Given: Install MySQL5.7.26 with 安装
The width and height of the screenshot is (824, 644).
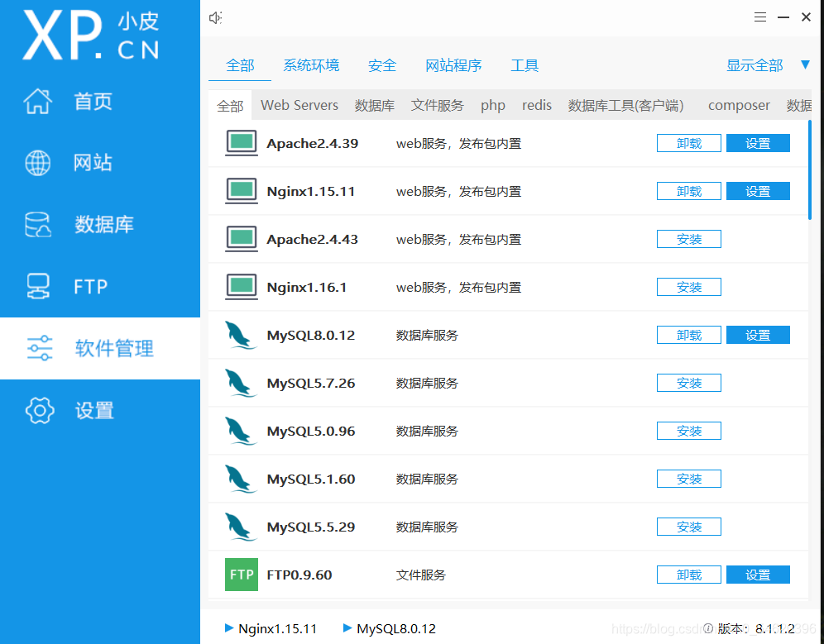Looking at the screenshot, I should pyautogui.click(x=689, y=383).
